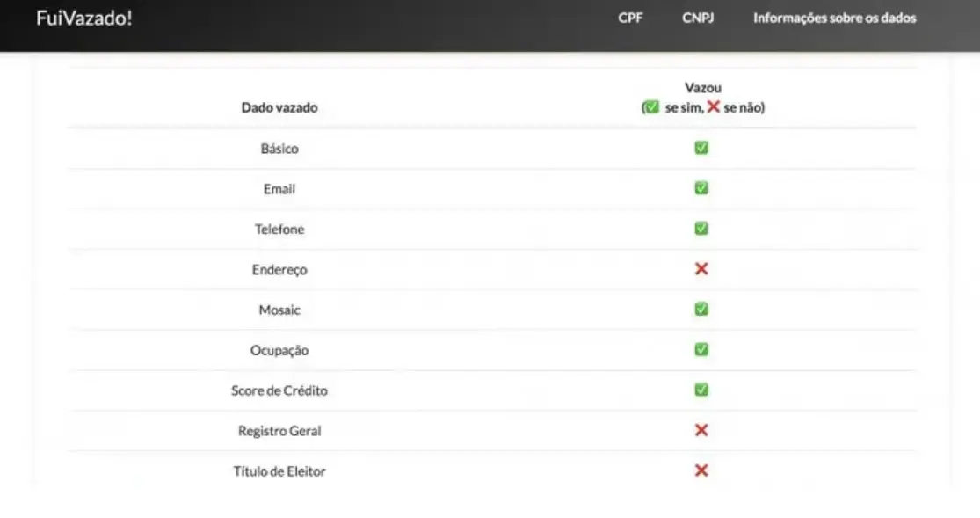Select the Título de Eleitor row label
980x518 pixels.
click(279, 471)
